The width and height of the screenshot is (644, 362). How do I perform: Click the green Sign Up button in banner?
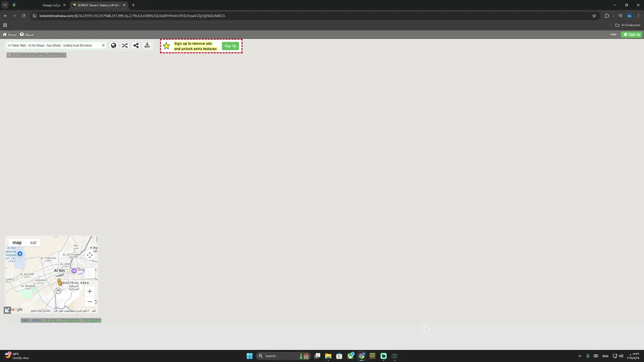click(x=230, y=46)
